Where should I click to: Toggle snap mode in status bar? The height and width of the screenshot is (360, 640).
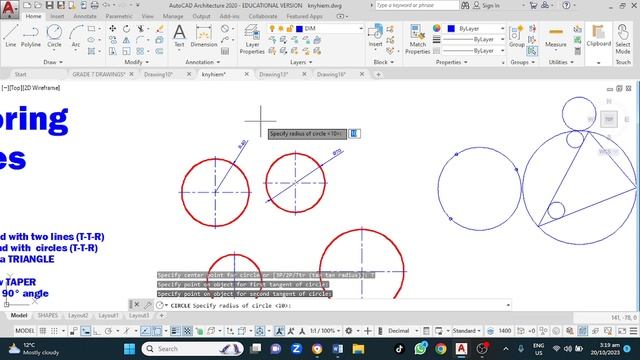[x=54, y=331]
